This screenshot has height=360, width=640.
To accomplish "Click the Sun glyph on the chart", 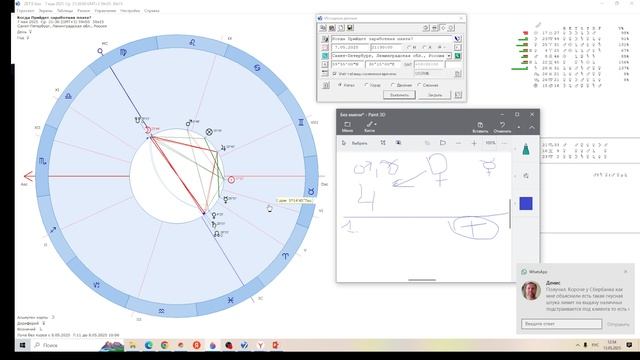I will tap(231, 180).
